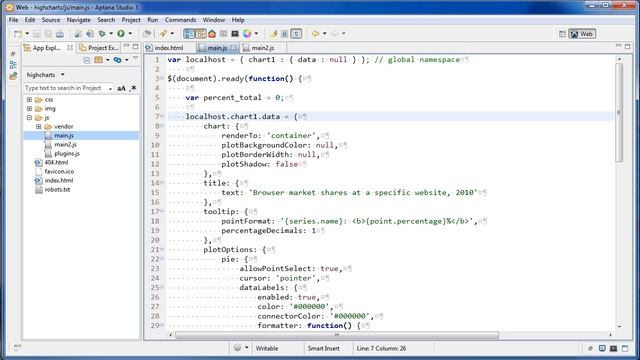Open the Back navigation history dropdown
Image resolution: width=640 pixels, height=360 pixels.
[x=324, y=34]
